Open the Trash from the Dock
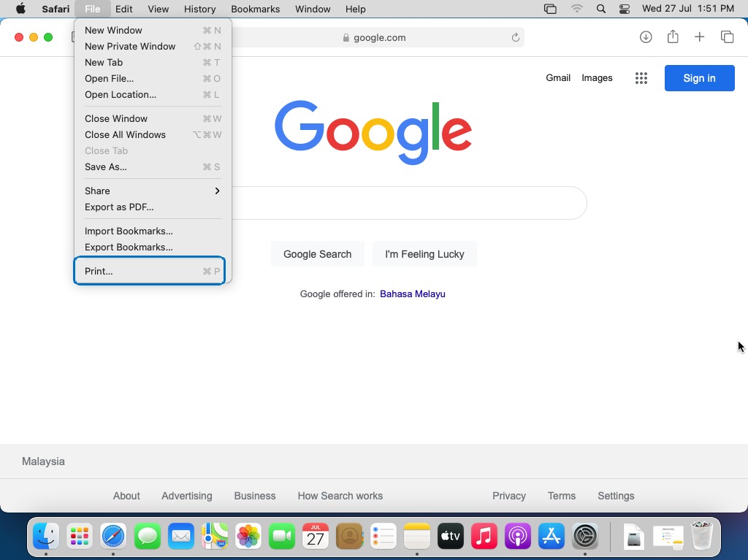The image size is (748, 560). click(703, 537)
